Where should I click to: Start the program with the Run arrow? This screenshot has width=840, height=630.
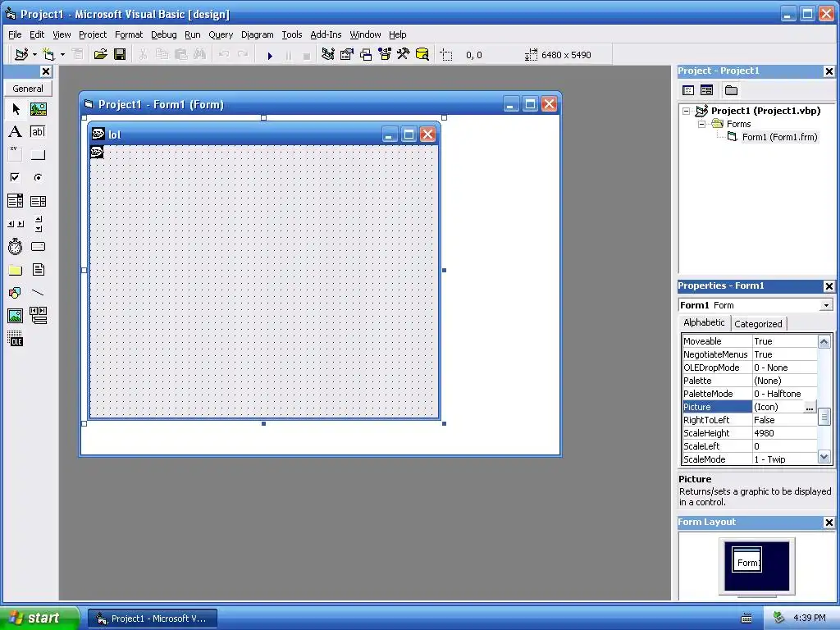pos(270,55)
